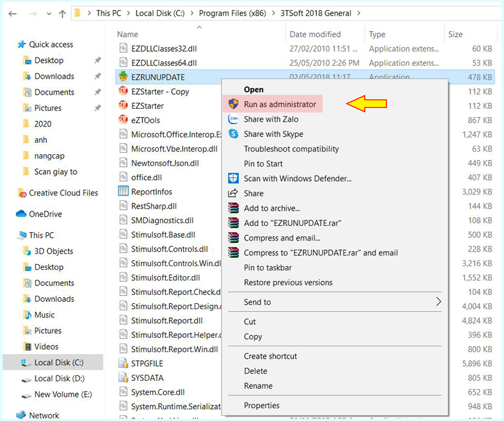This screenshot has height=421, width=504.
Task: Choose Pin to Start
Action: click(263, 163)
